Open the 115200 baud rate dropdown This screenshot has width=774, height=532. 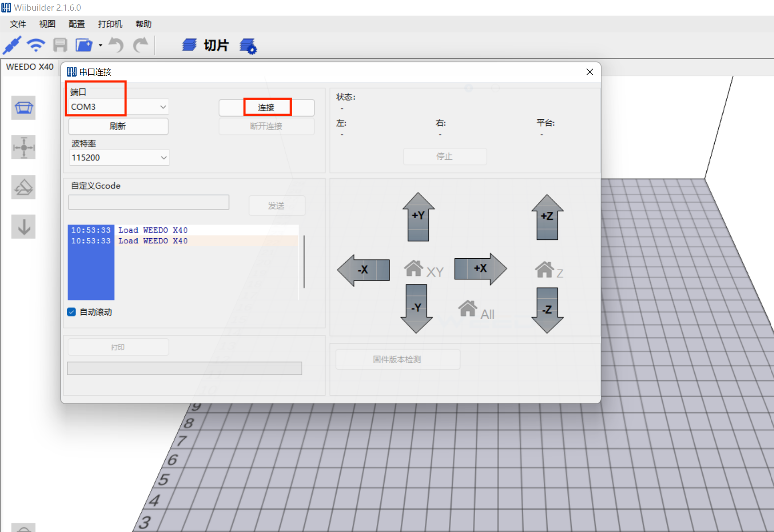point(163,158)
